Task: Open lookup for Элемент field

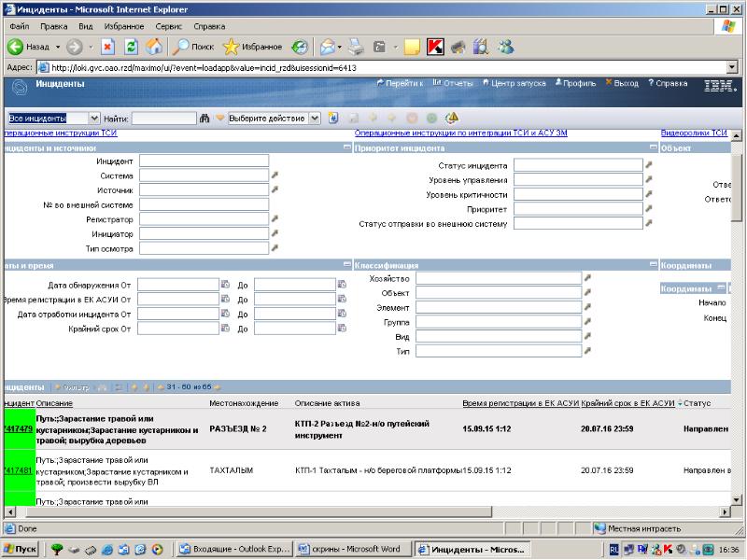Action: [x=588, y=307]
